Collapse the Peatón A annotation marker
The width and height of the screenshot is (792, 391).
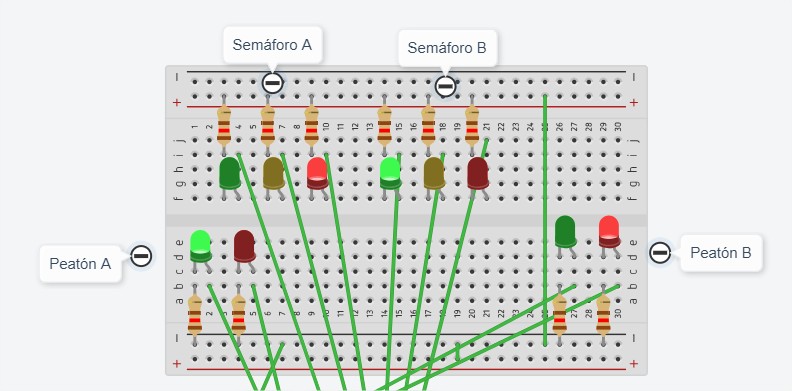141,256
